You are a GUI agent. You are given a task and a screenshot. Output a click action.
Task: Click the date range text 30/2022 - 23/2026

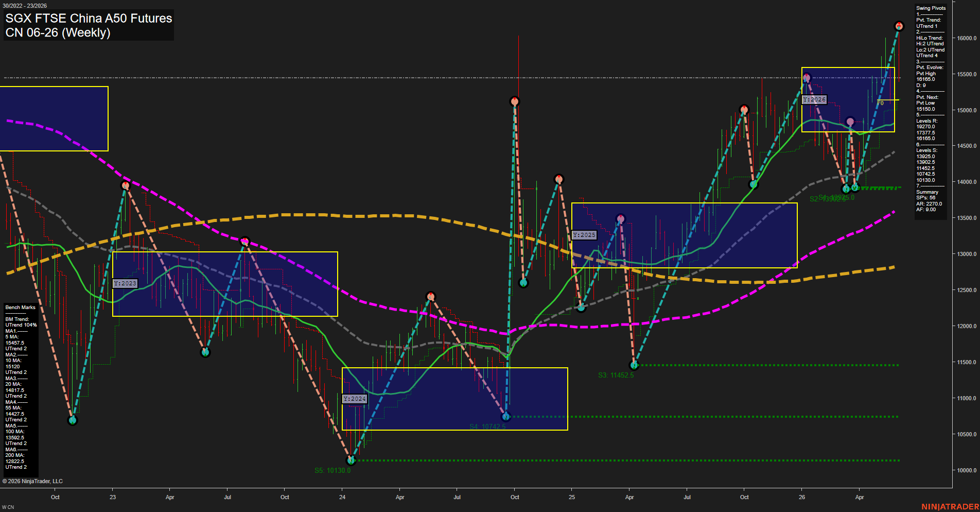point(25,6)
